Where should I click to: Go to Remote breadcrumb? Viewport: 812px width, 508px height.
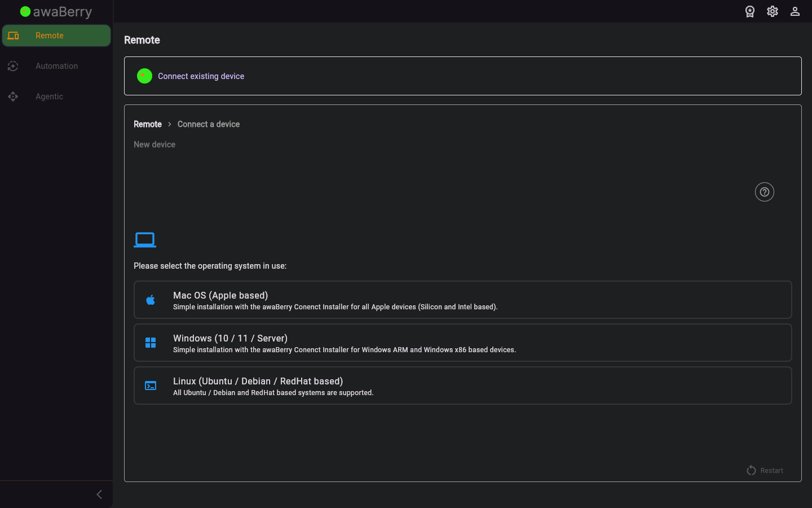coord(148,124)
